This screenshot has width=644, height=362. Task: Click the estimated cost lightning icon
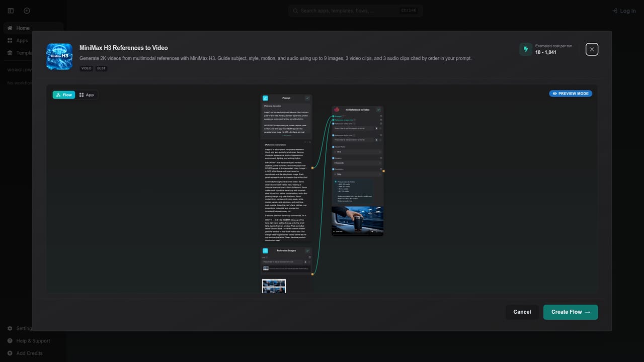click(x=526, y=49)
